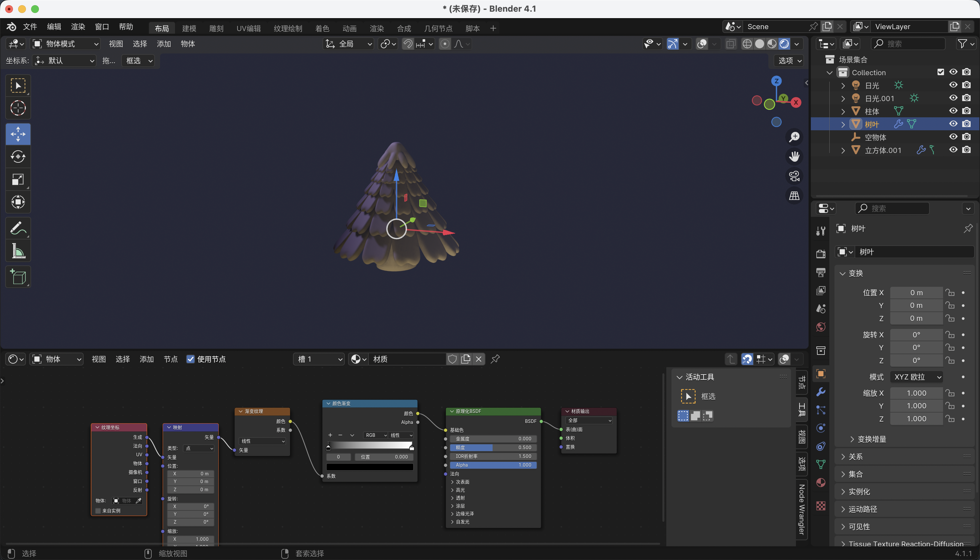Switch to the UV编辑 workspace tab
The height and width of the screenshot is (560, 980).
coord(249,28)
